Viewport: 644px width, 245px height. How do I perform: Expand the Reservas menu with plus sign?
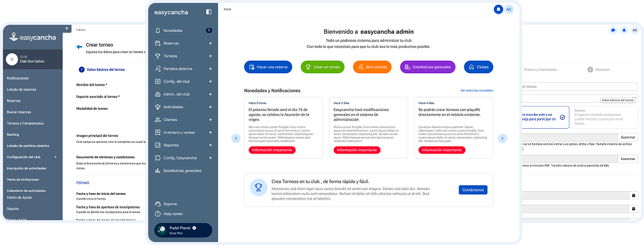[x=210, y=43]
